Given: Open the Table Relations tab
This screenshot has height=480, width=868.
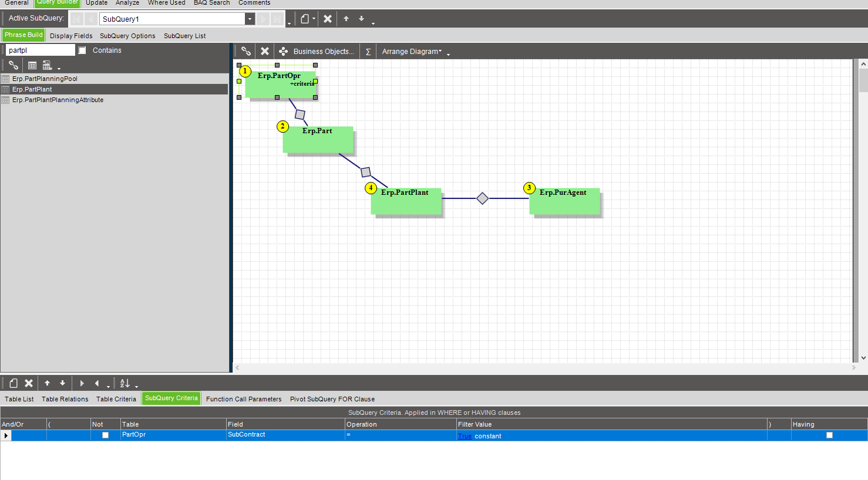Looking at the screenshot, I should [x=65, y=399].
